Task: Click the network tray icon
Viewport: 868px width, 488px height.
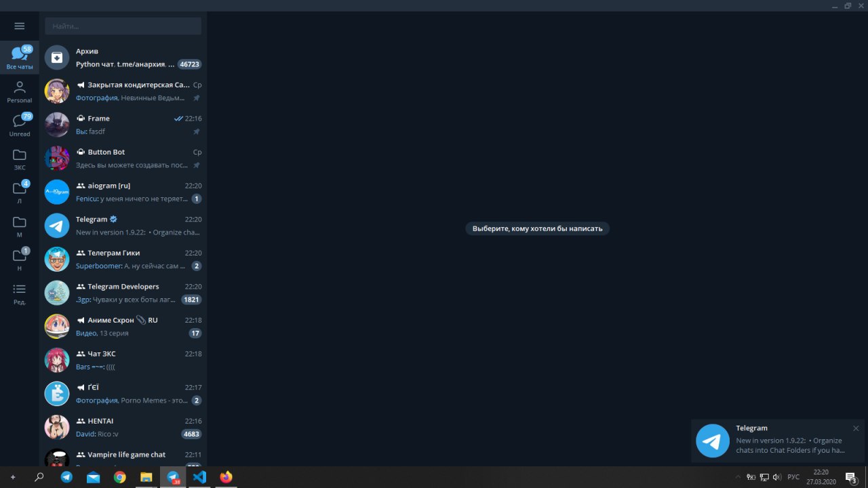Action: (x=764, y=477)
